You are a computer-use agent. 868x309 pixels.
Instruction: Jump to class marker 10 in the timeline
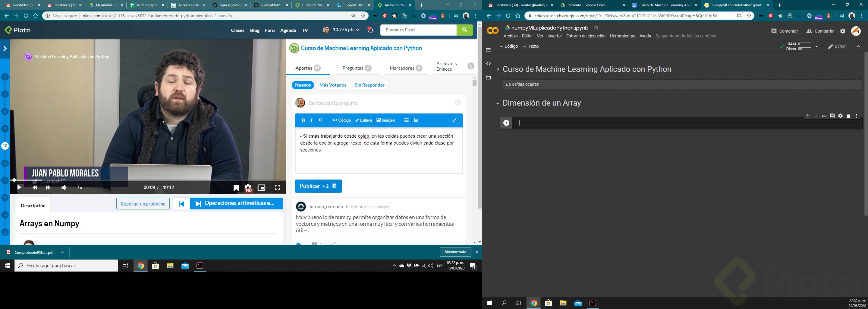coord(5,146)
